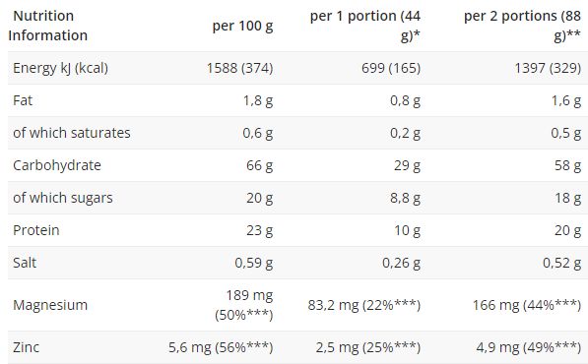
Task: Click the 1588 (374) energy value
Action: pos(239,68)
